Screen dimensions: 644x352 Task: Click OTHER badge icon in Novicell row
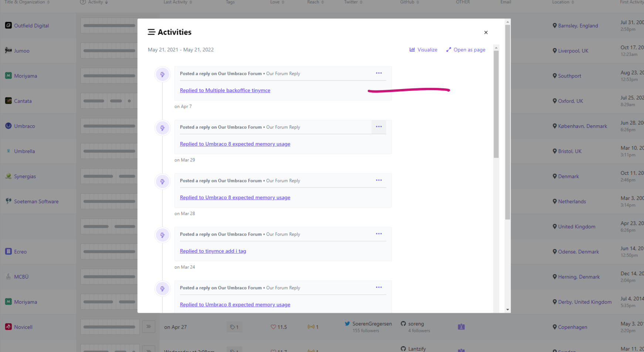point(461,327)
